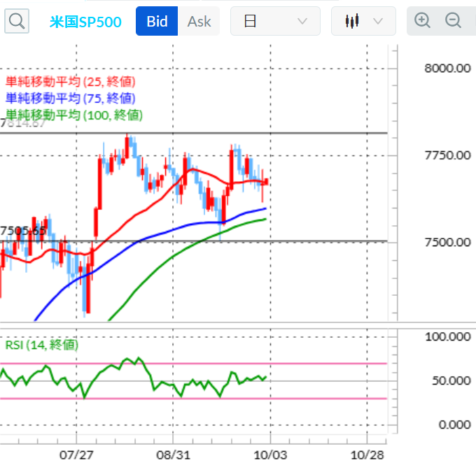Open the 日 timeframe dropdown
Screen dimensions: 476x463
click(275, 21)
